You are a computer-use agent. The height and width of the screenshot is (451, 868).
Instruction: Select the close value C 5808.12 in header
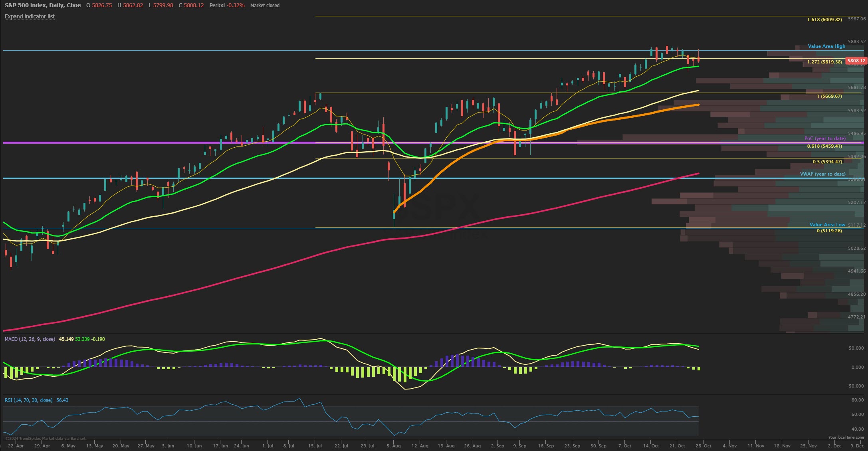pyautogui.click(x=191, y=5)
